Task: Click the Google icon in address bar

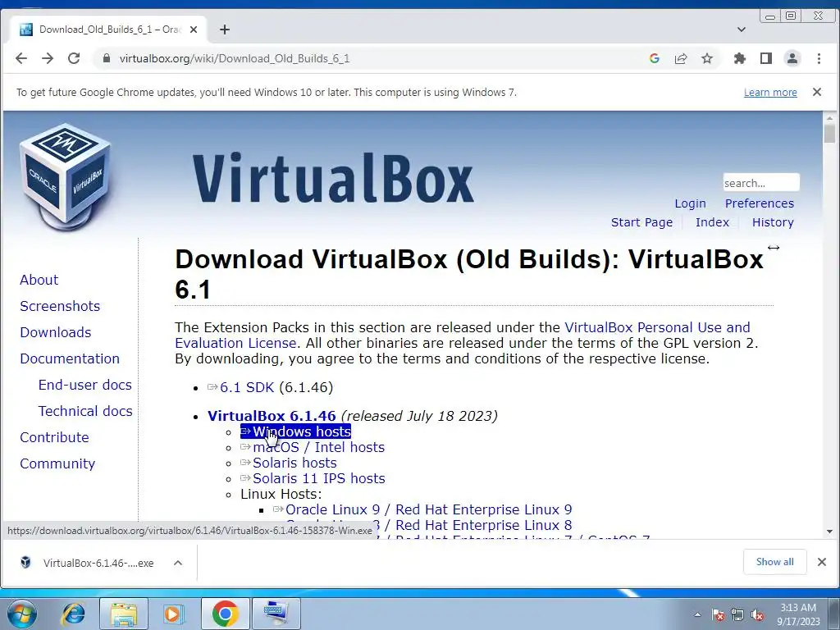Action: coord(654,58)
